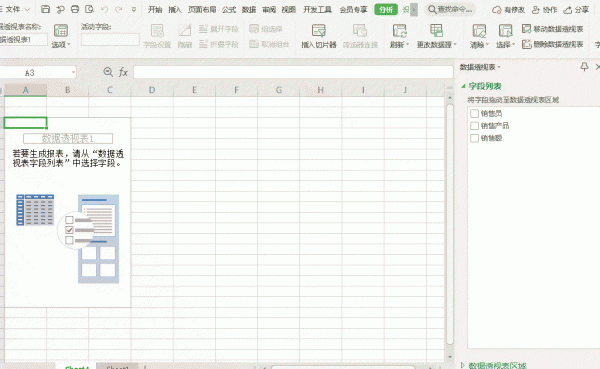The image size is (600, 369).
Task: Expand the arrow beside 文件
Action: tap(27, 9)
